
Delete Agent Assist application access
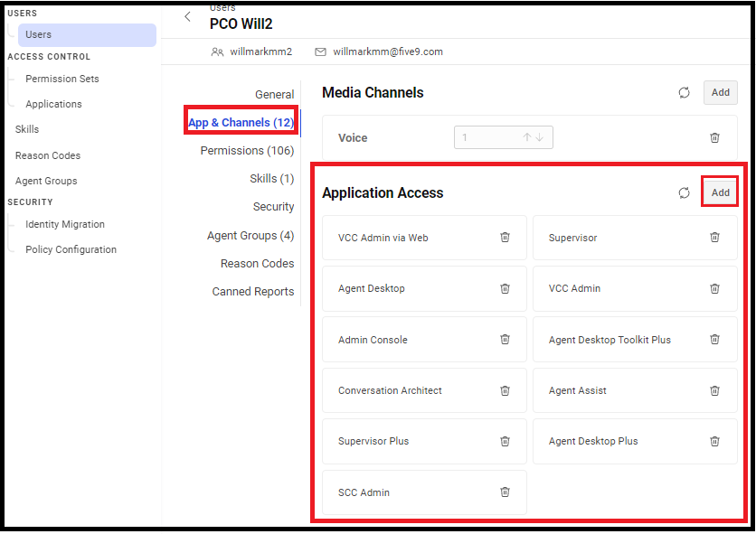tap(714, 390)
